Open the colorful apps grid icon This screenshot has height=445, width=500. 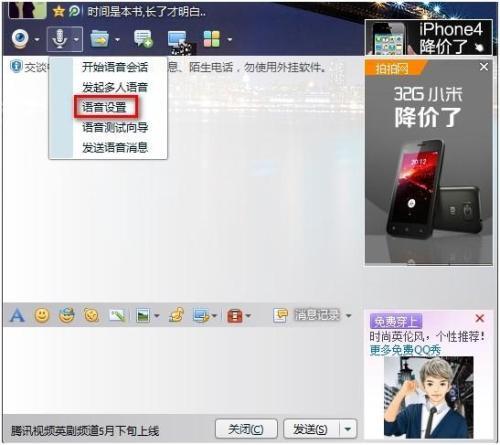(x=212, y=39)
